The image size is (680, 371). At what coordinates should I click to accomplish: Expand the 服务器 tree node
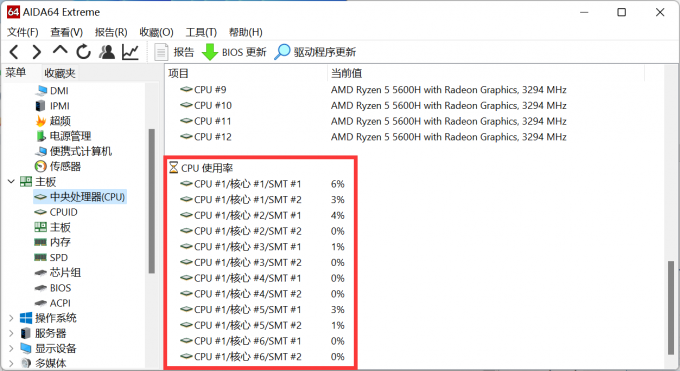11,333
